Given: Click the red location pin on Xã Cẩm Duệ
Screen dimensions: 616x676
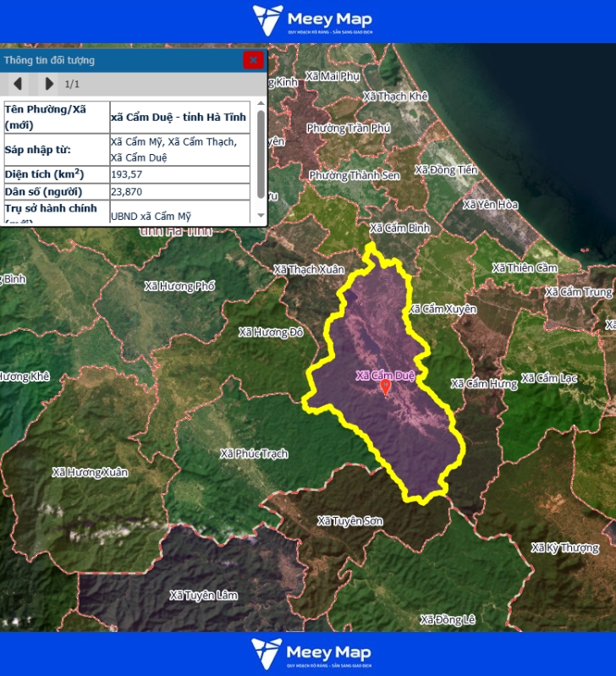Looking at the screenshot, I should coord(386,387).
